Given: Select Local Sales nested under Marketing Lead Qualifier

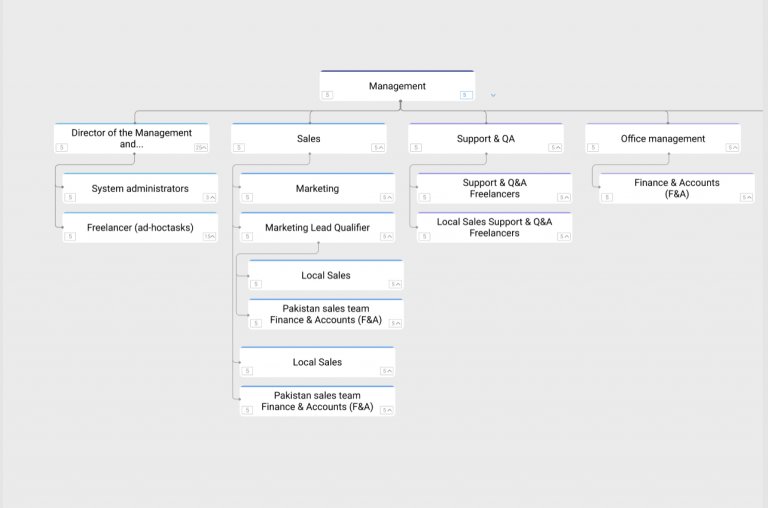Looking at the screenshot, I should click(x=326, y=275).
